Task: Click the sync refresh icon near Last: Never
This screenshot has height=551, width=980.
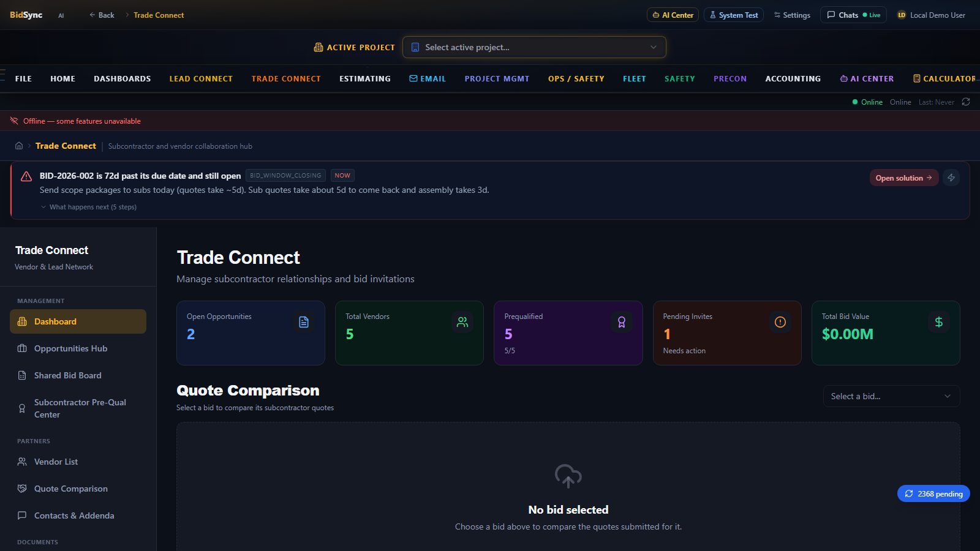Action: click(966, 102)
